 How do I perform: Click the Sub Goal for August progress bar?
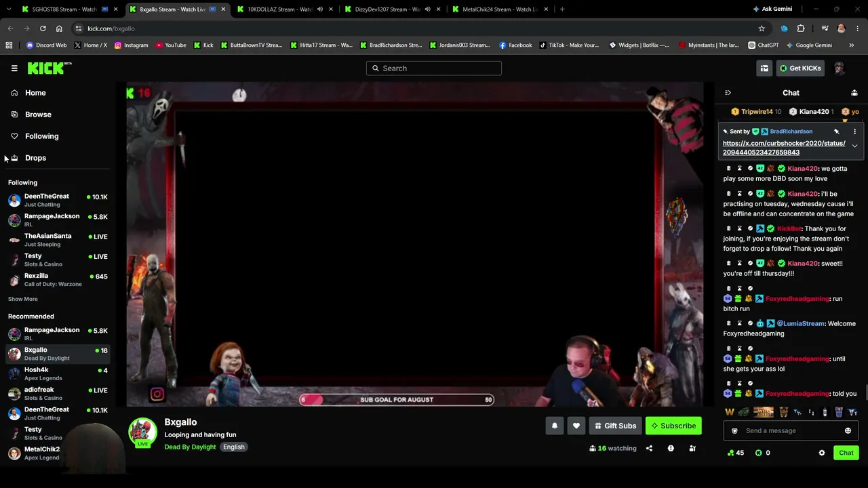tap(397, 400)
